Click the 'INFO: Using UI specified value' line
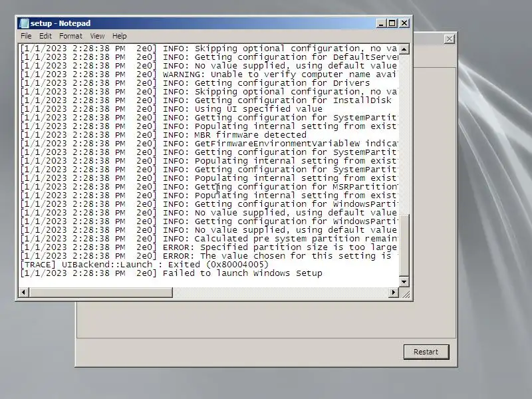This screenshot has width=532, height=399. click(172, 109)
